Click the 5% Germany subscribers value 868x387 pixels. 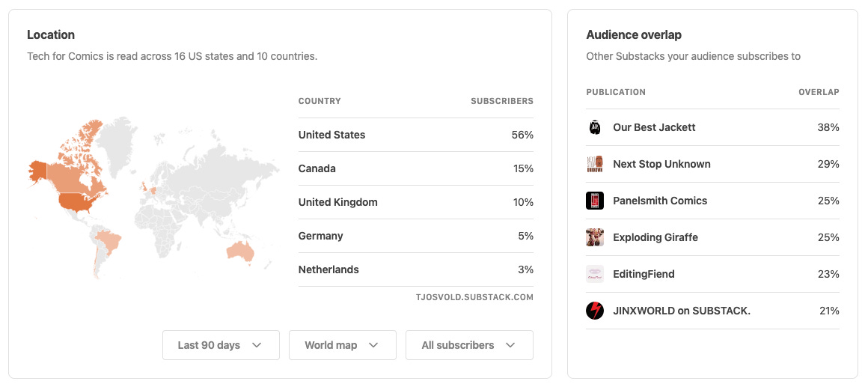click(x=526, y=236)
